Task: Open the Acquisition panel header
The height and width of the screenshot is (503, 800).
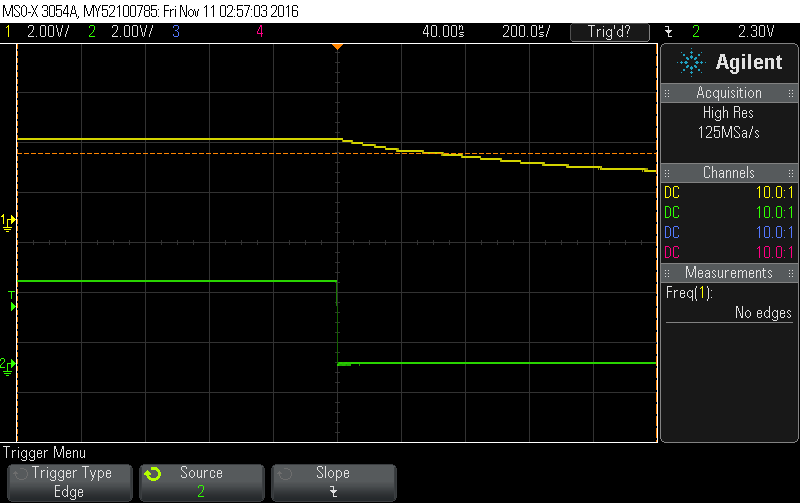Action: coord(729,93)
